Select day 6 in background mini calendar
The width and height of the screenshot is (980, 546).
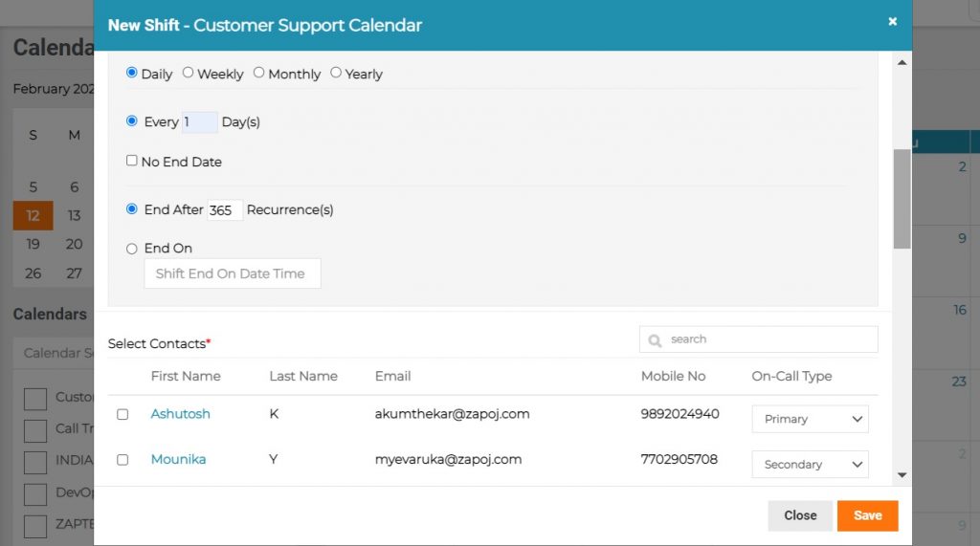click(74, 186)
